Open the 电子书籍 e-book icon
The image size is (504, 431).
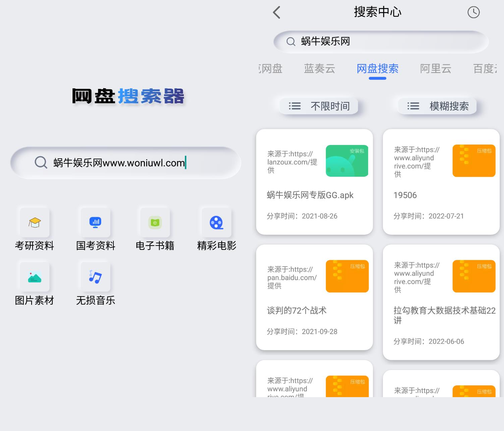[x=155, y=222]
